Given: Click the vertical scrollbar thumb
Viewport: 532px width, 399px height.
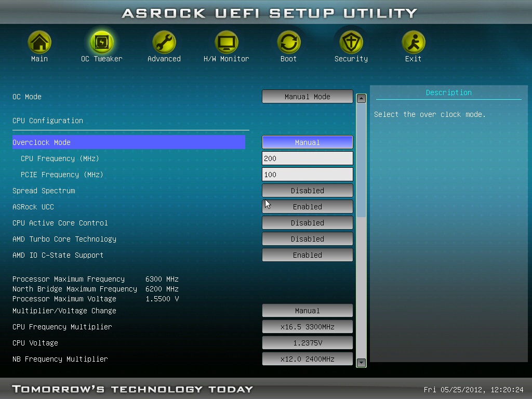Looking at the screenshot, I should pyautogui.click(x=362, y=160).
